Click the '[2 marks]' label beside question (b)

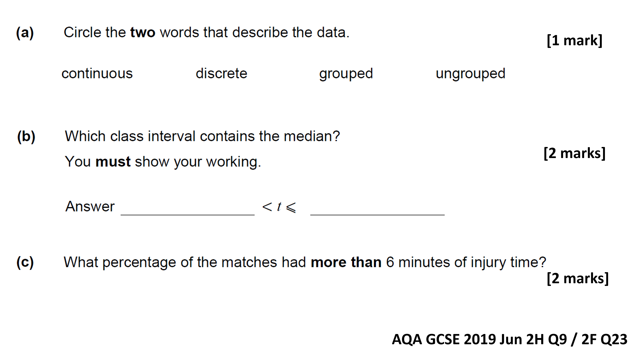pyautogui.click(x=575, y=153)
